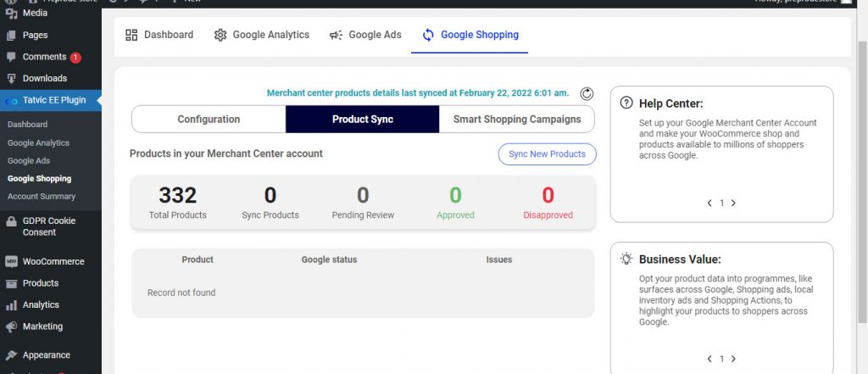This screenshot has height=374, width=868.
Task: Click the Pending Review count
Action: [x=363, y=195]
